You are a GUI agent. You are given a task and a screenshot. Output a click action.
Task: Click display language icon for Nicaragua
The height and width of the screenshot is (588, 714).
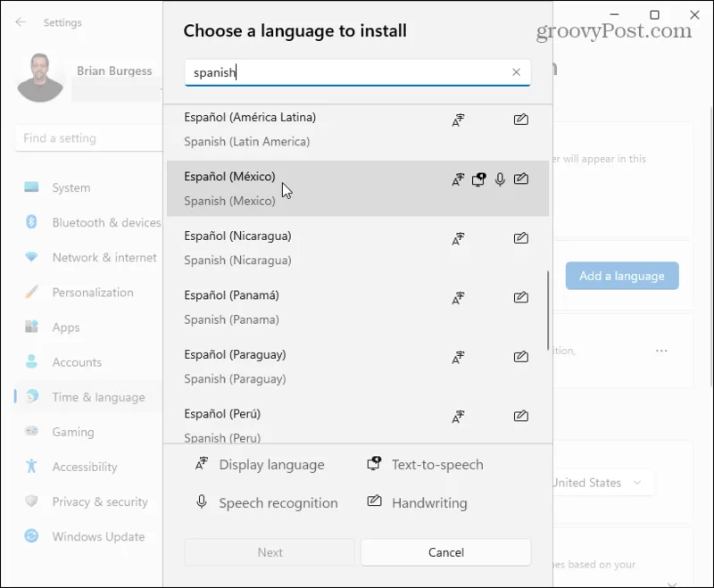click(x=458, y=238)
